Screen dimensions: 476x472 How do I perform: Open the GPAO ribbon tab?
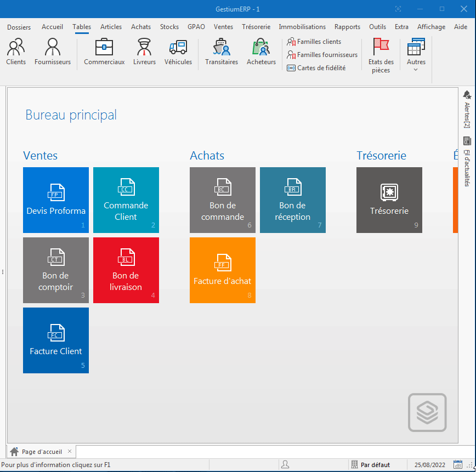[196, 27]
